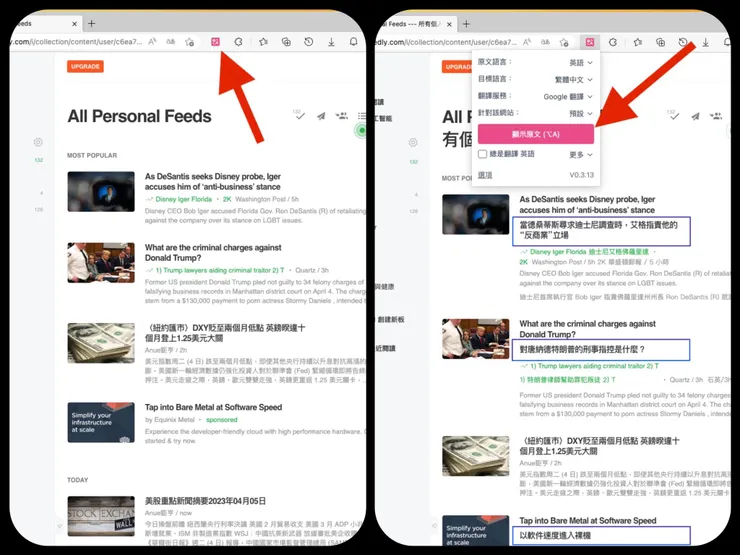Open the Favorites list icon in the left browser toolbar

tap(263, 42)
